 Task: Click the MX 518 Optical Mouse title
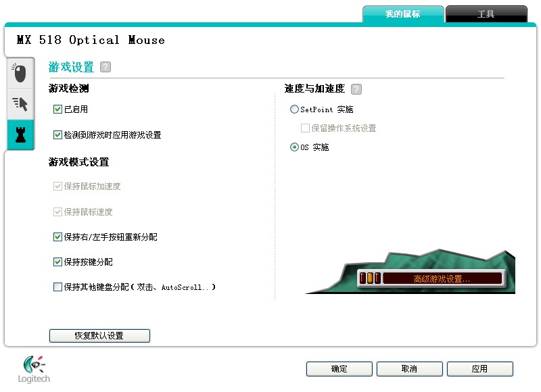(x=91, y=40)
